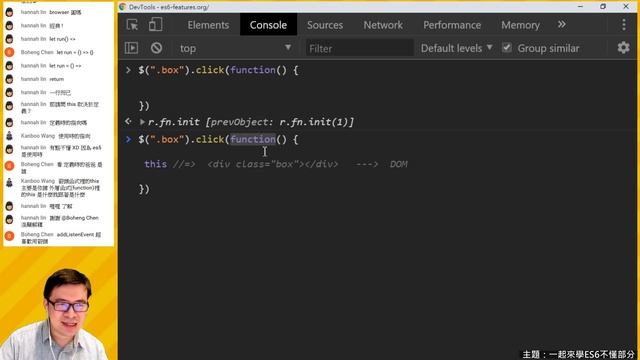Click the highlighted 'function' keyword in current input
The height and width of the screenshot is (360, 640).
(x=253, y=139)
